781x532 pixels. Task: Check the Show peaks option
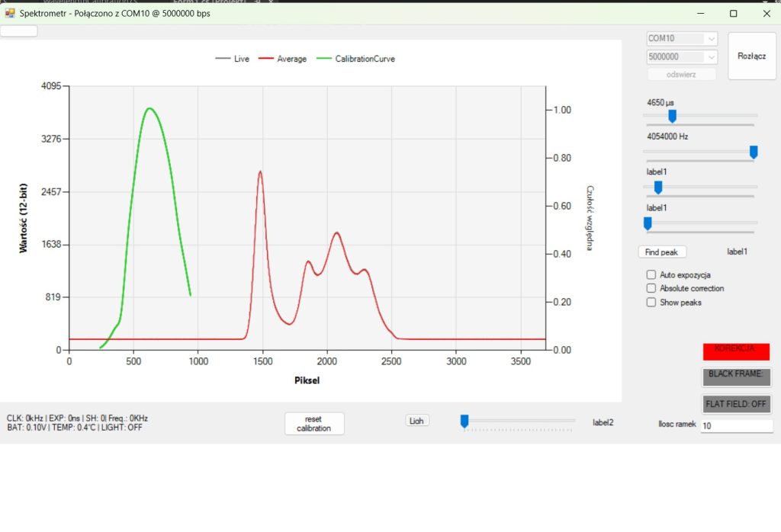[x=651, y=302]
